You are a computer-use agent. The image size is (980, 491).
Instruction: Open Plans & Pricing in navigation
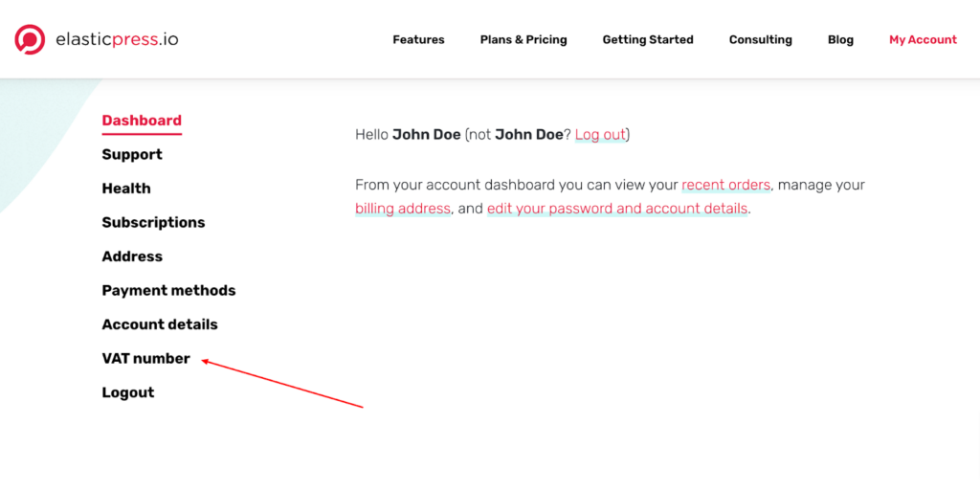coord(523,39)
